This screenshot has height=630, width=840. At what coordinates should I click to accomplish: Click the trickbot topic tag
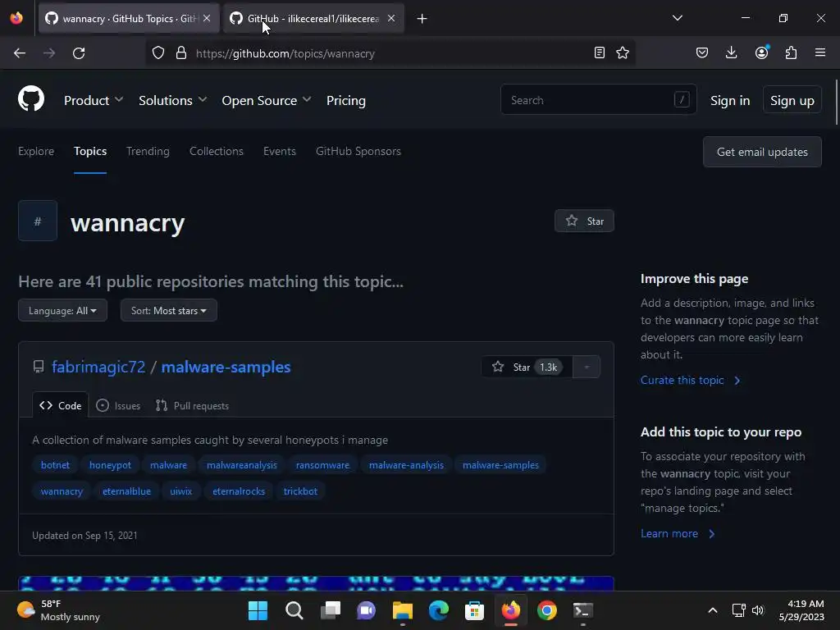click(x=300, y=491)
